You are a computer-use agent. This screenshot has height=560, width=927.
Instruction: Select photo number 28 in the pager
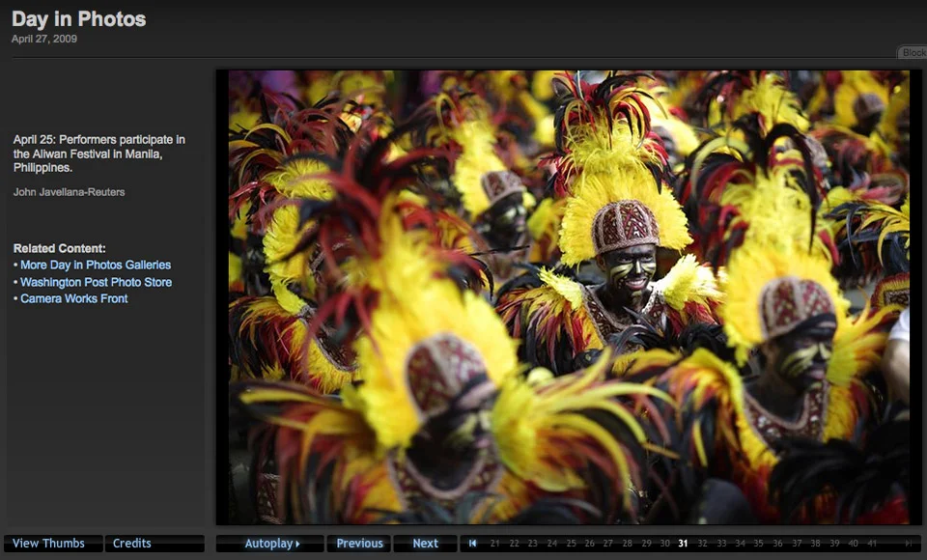628,544
